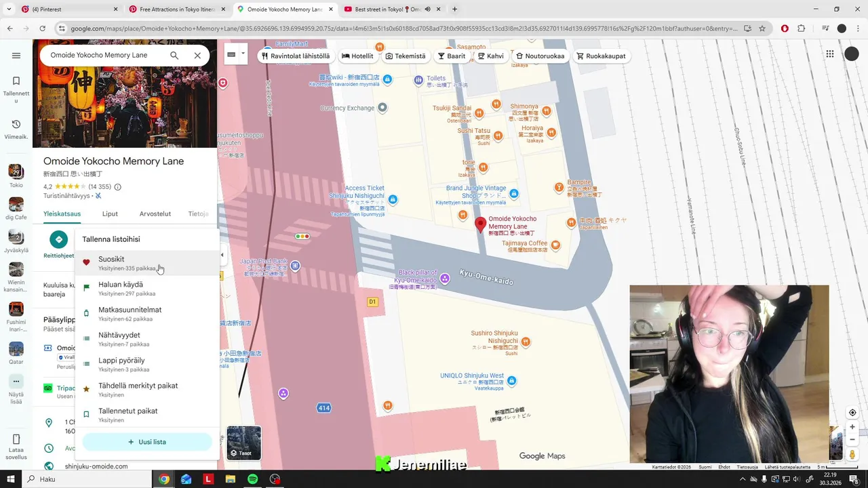This screenshot has width=868, height=488.
Task: Zoom in the map with plus
Action: coord(852,427)
